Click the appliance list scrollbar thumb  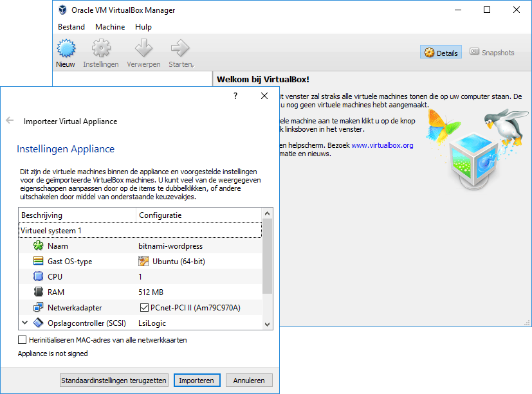click(x=267, y=256)
